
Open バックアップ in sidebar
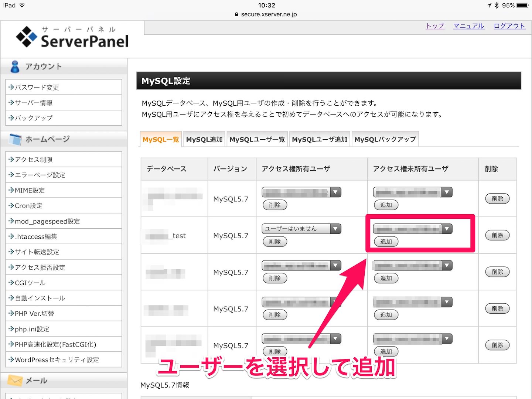(x=64, y=118)
